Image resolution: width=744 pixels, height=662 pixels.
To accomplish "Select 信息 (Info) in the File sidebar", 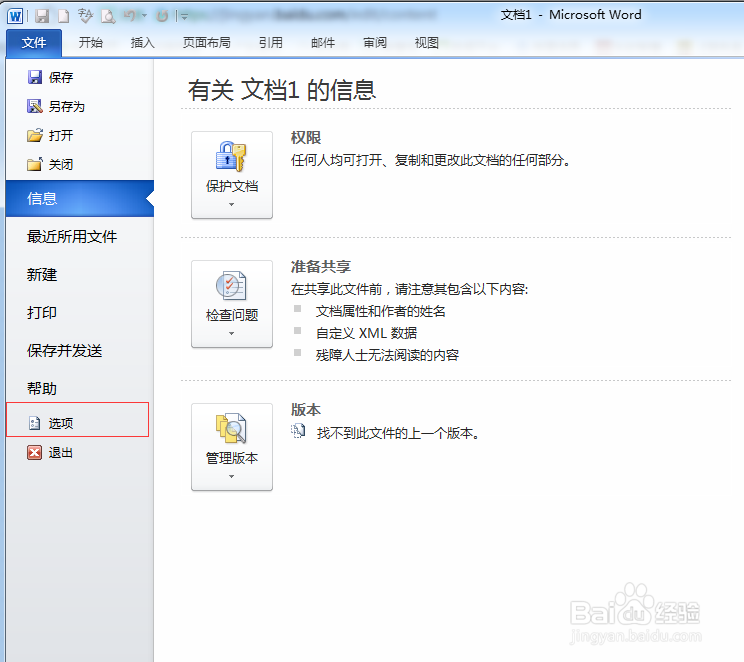I will [x=80, y=198].
